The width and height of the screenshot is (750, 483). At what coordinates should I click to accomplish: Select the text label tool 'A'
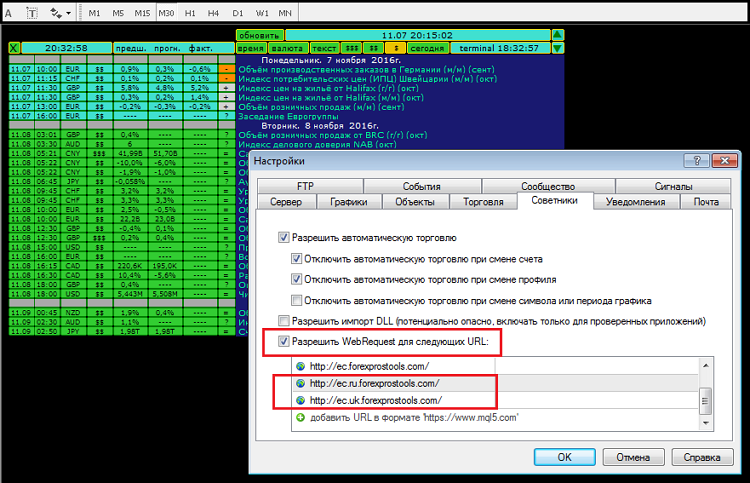pyautogui.click(x=8, y=13)
